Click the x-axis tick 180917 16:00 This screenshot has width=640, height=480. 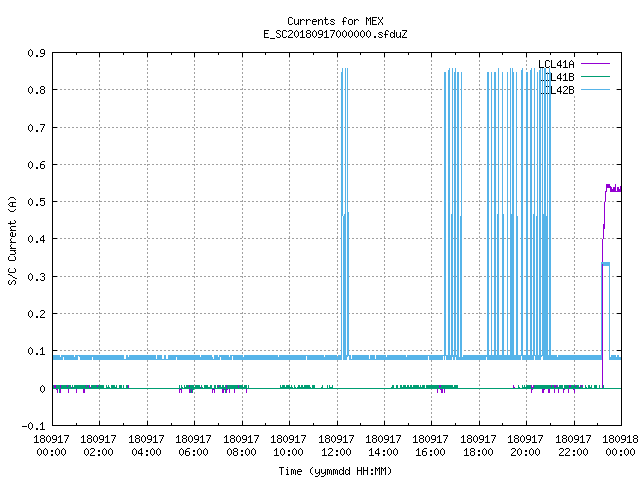tap(431, 446)
